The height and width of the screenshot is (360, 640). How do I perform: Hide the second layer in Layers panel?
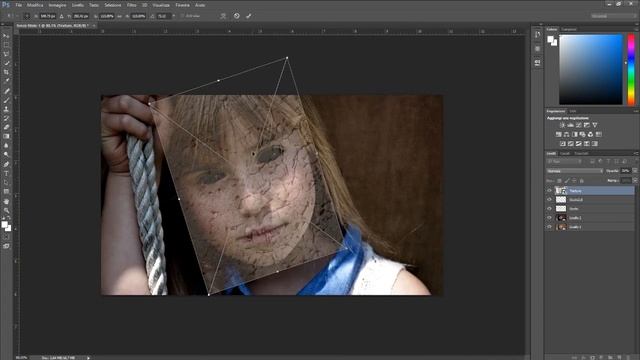pyautogui.click(x=549, y=200)
